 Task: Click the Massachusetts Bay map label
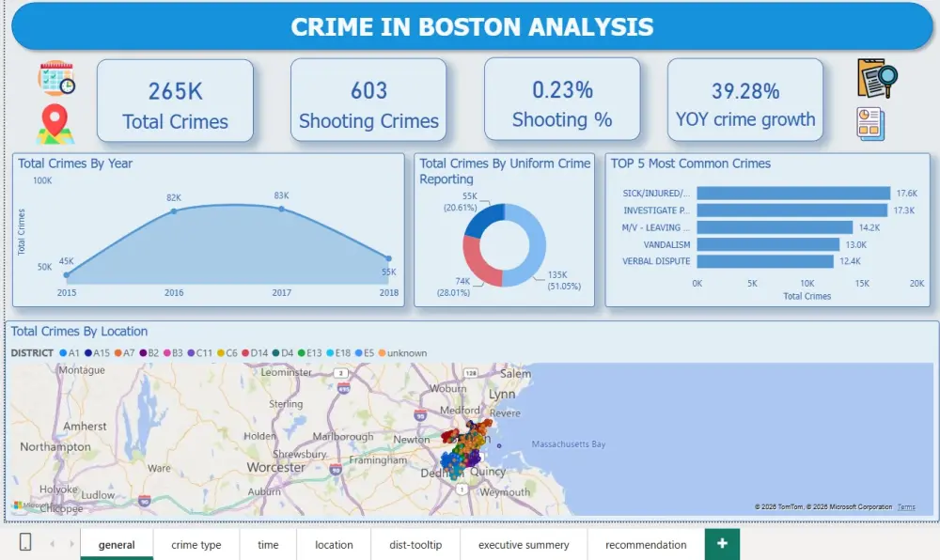pyautogui.click(x=569, y=444)
